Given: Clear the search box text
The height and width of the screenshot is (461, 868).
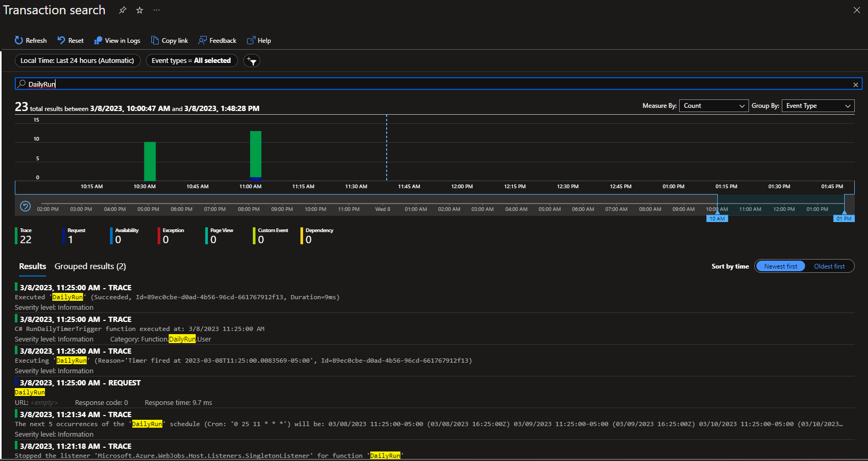Looking at the screenshot, I should point(855,85).
